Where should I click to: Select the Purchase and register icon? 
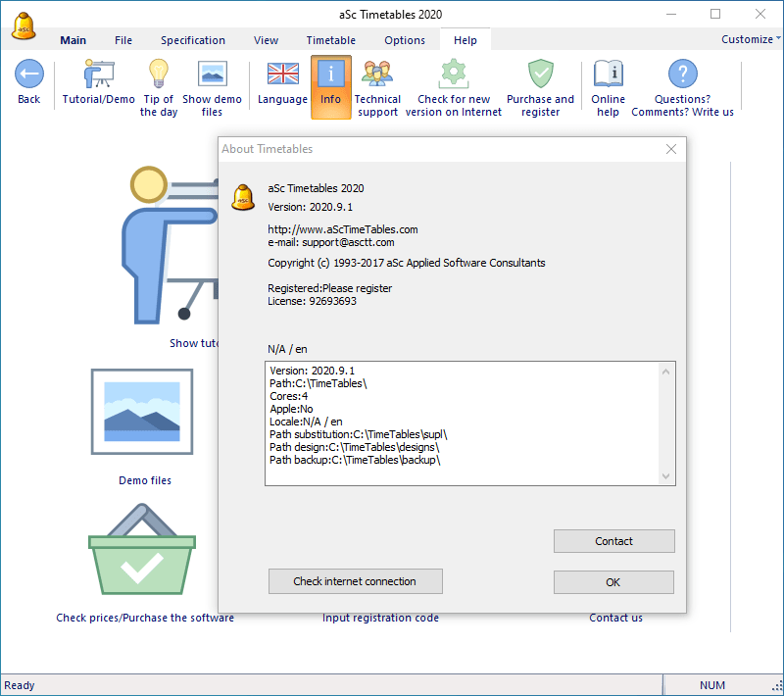point(540,74)
